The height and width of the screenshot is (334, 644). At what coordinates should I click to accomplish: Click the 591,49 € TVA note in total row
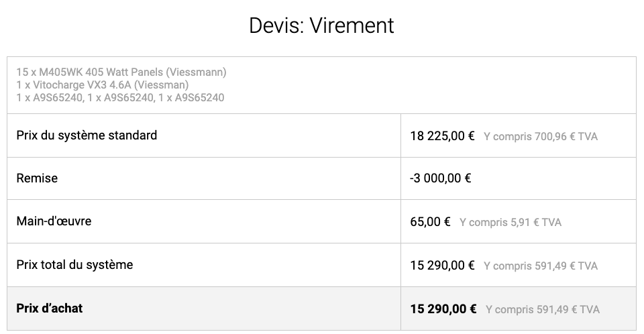[541, 266]
